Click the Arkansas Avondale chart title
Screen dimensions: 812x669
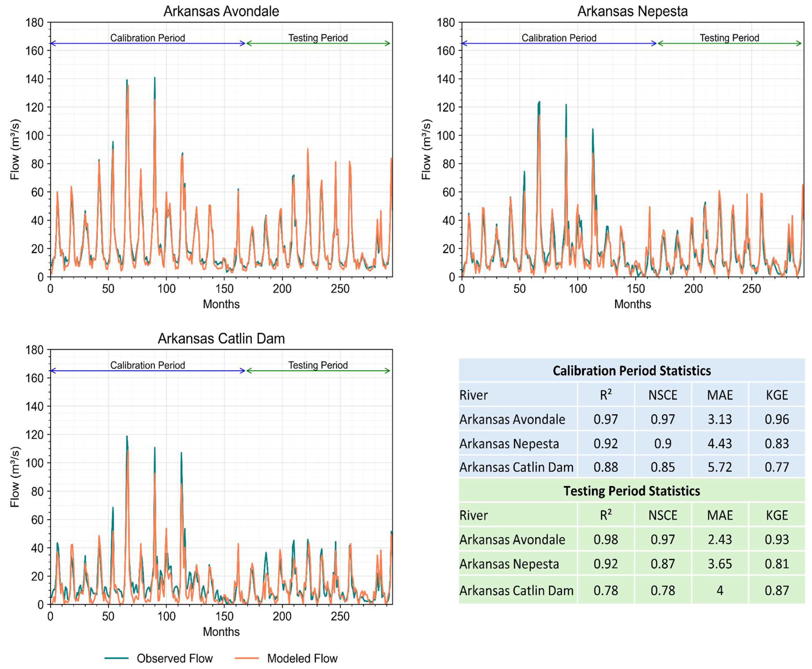pos(221,11)
